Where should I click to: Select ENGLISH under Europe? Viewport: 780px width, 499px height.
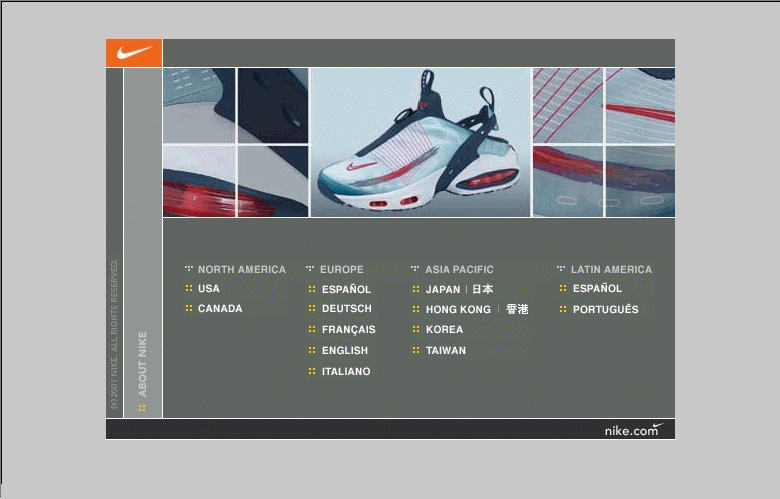coord(345,350)
